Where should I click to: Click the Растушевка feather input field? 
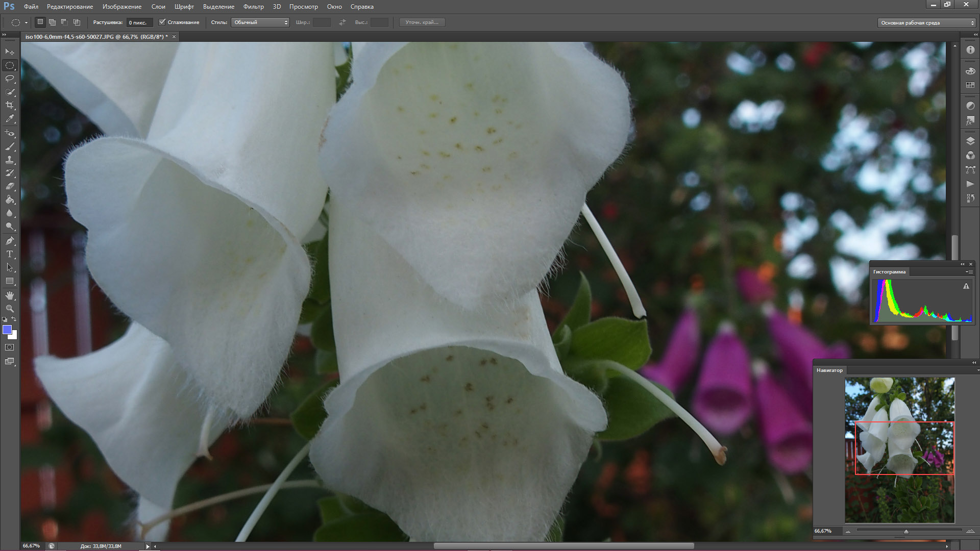[139, 22]
